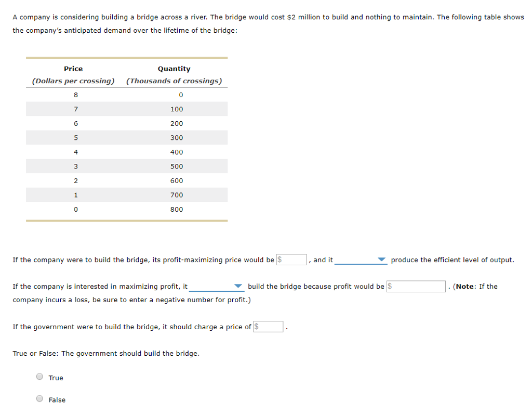Image resolution: width=532 pixels, height=414 pixels.
Task: Open dropdown before "produce the efficient level"
Action: coord(361,260)
